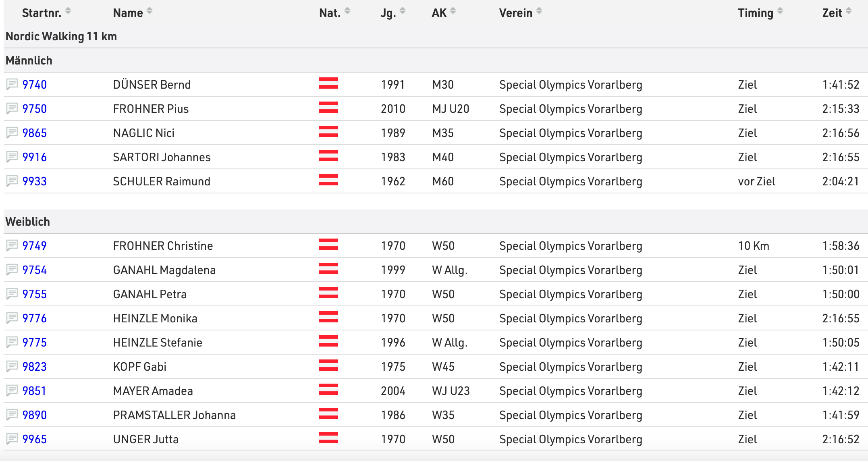Open comment icon for NAGLIC Nici row
Viewport: 868px width, 461px height.
point(12,133)
